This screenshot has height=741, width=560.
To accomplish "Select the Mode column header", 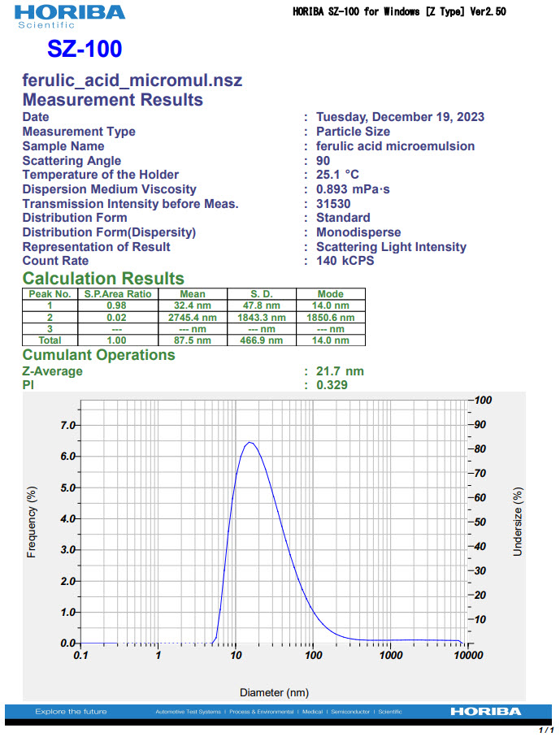I will 330,294.
